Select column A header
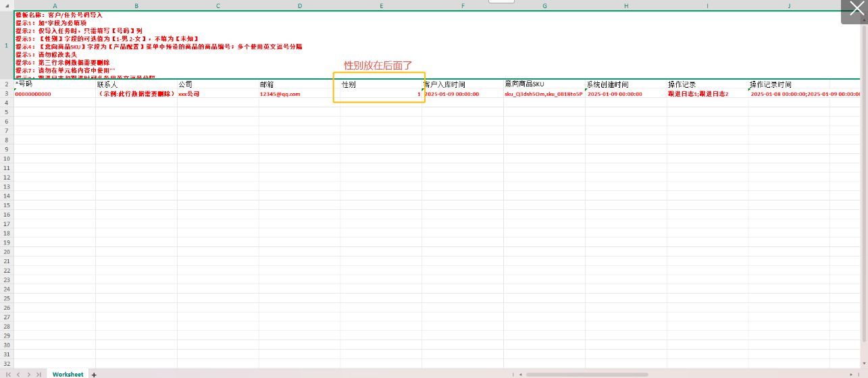 [x=55, y=5]
